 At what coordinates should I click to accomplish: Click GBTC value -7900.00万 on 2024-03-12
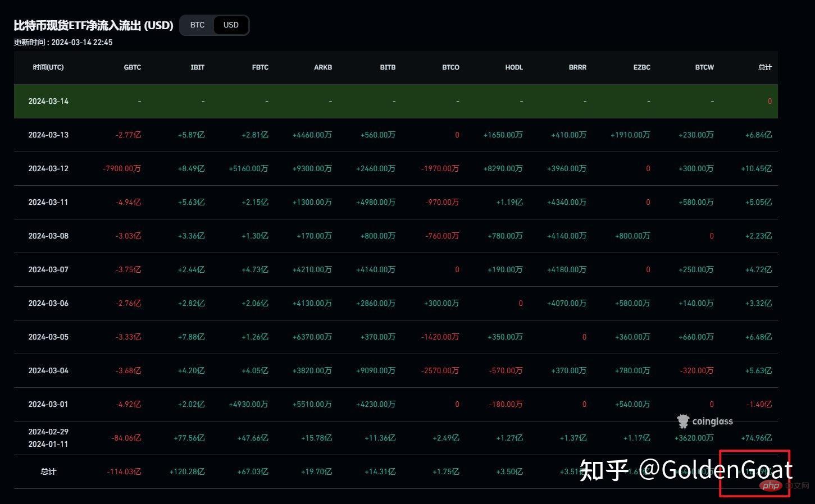122,169
